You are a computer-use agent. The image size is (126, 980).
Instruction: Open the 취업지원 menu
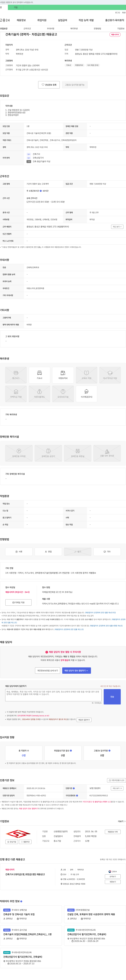tap(42, 20)
